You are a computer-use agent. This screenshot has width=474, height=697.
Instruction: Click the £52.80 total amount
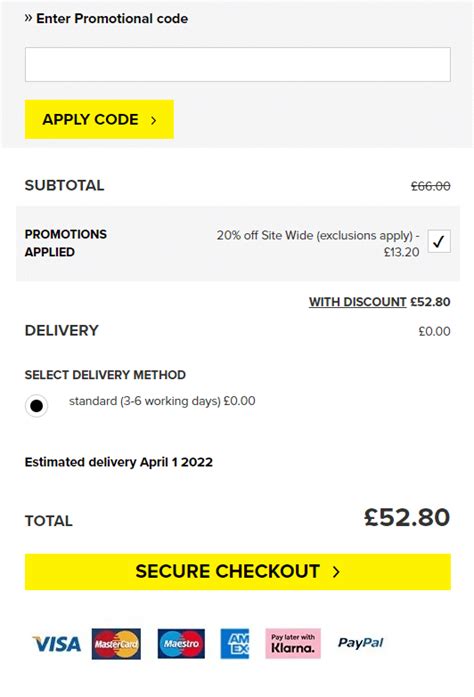coord(407,517)
